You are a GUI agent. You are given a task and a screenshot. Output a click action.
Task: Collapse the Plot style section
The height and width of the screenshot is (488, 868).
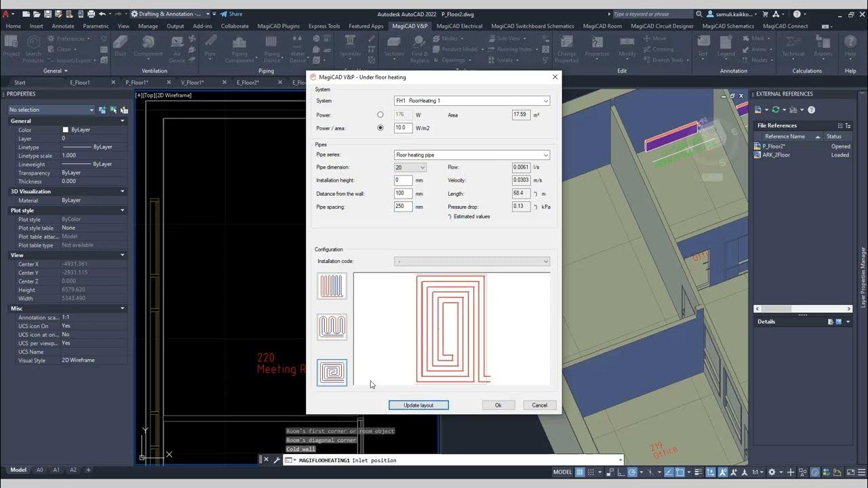(123, 210)
